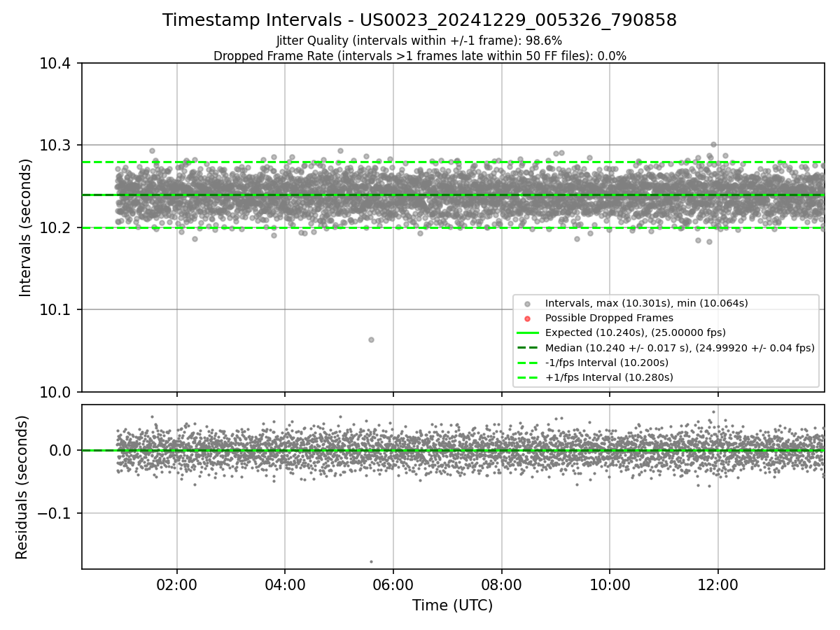This screenshot has height=630, width=840.
Task: Click the '04:00' time tick label
Action: 285,585
